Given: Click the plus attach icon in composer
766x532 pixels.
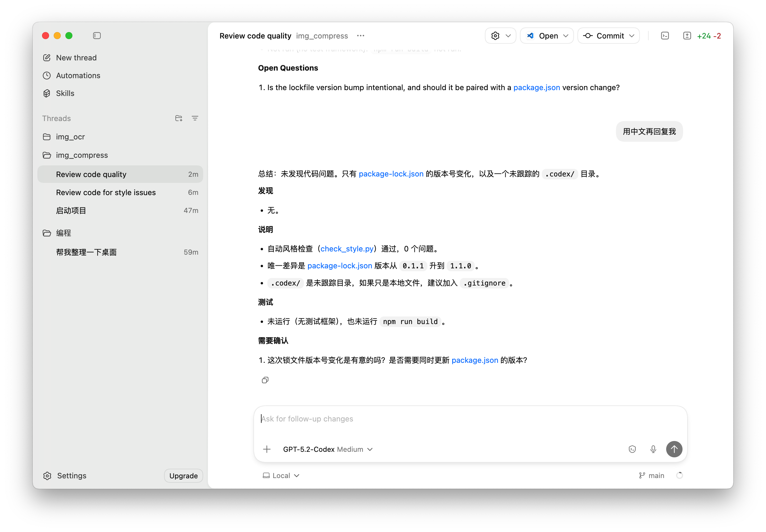Looking at the screenshot, I should tap(267, 449).
